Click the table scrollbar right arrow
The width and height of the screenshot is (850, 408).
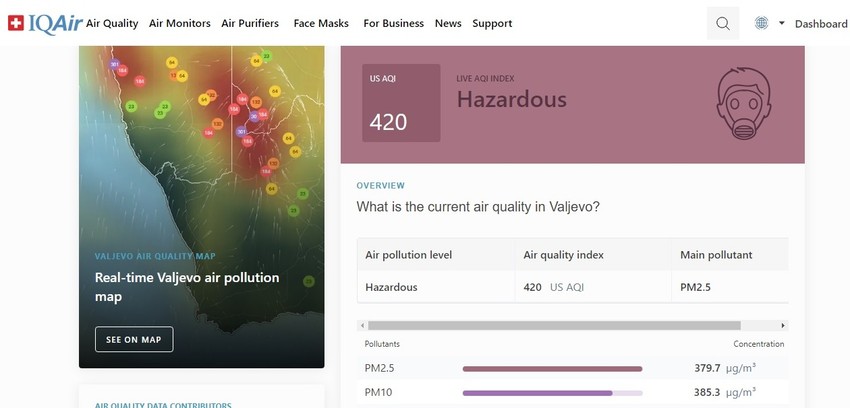tap(783, 325)
